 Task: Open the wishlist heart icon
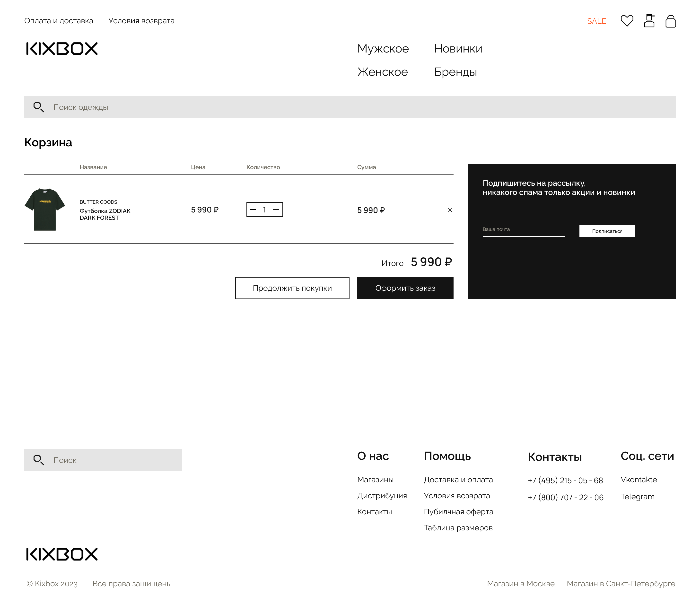(x=627, y=21)
